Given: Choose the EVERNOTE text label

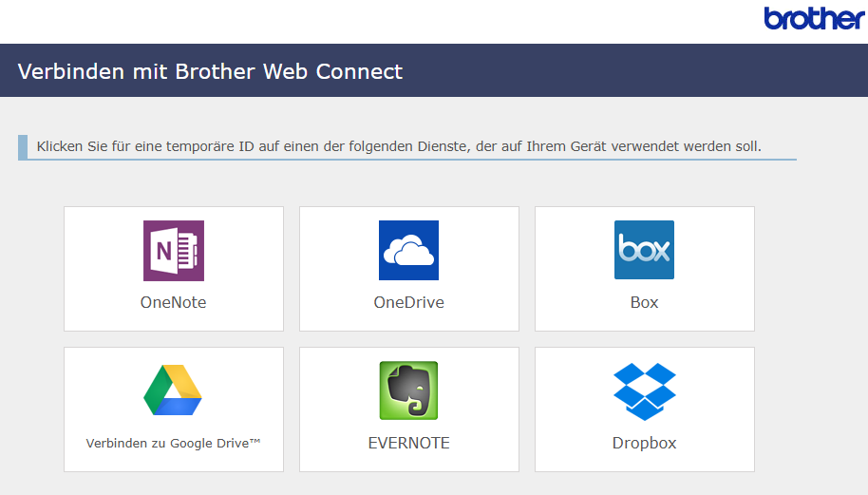Looking at the screenshot, I should pos(409,443).
